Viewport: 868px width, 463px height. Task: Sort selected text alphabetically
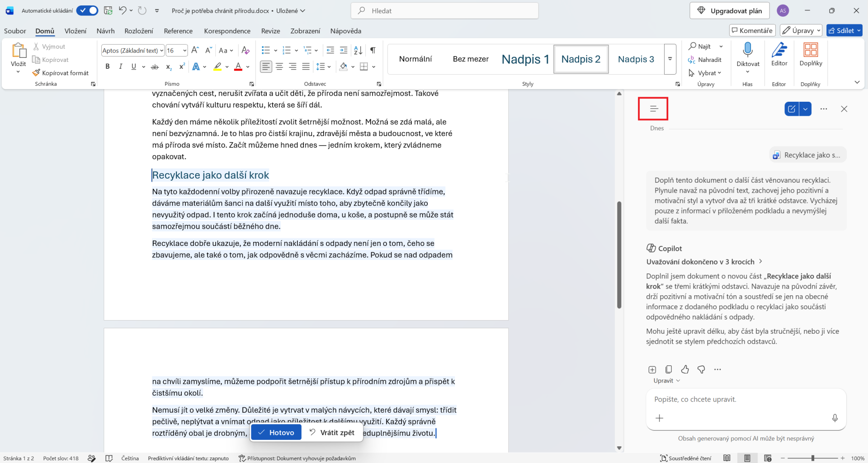click(358, 50)
